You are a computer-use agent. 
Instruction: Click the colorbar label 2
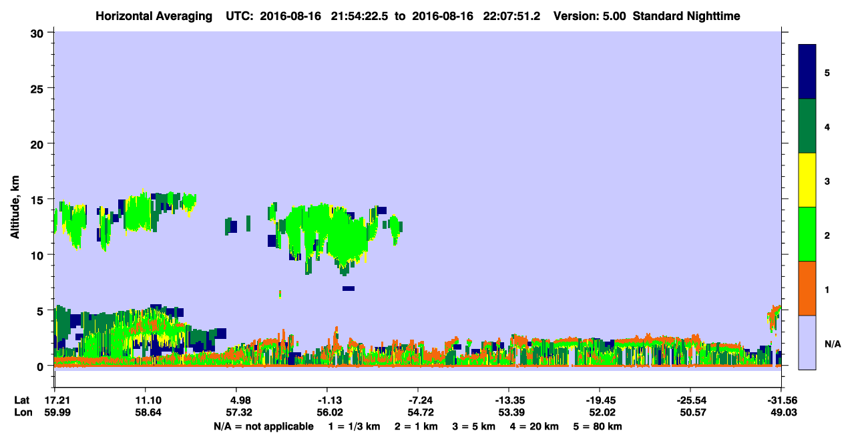[827, 235]
